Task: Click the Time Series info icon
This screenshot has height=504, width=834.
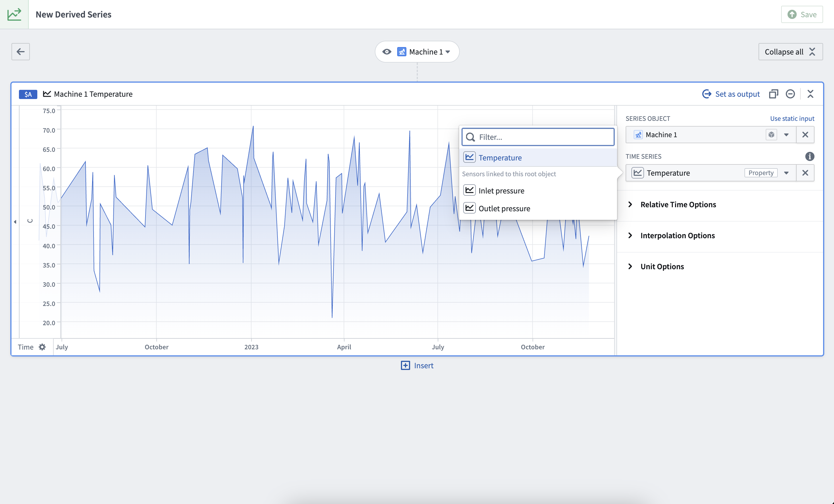Action: [810, 156]
